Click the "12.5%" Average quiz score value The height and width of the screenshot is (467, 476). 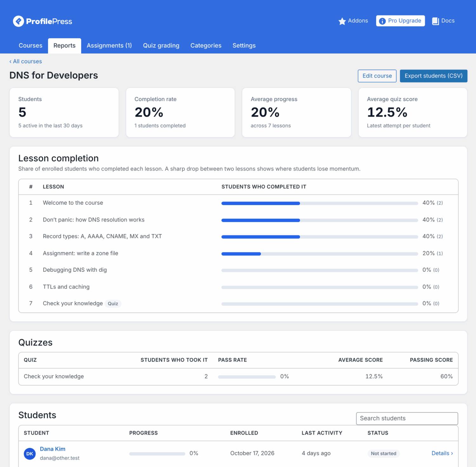387,112
